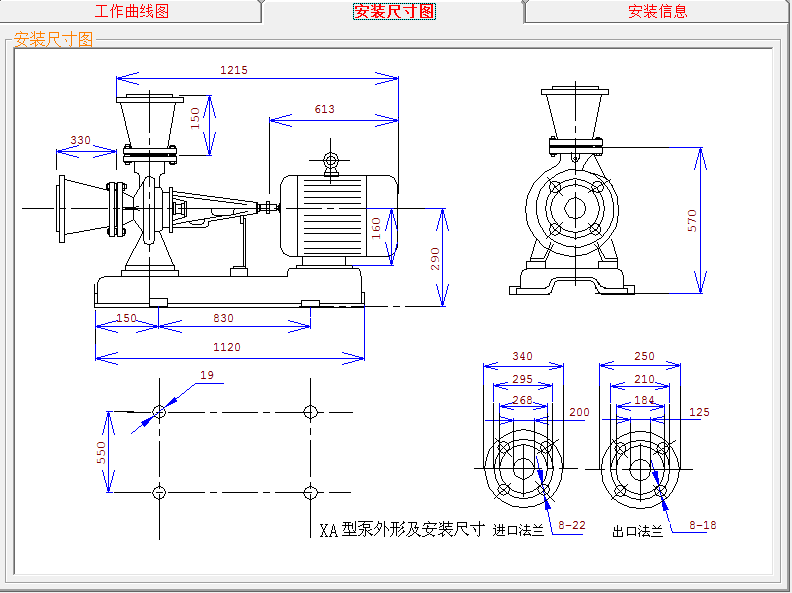Click the 8-18 bolt hole callout
The width and height of the screenshot is (792, 593).
[703, 525]
